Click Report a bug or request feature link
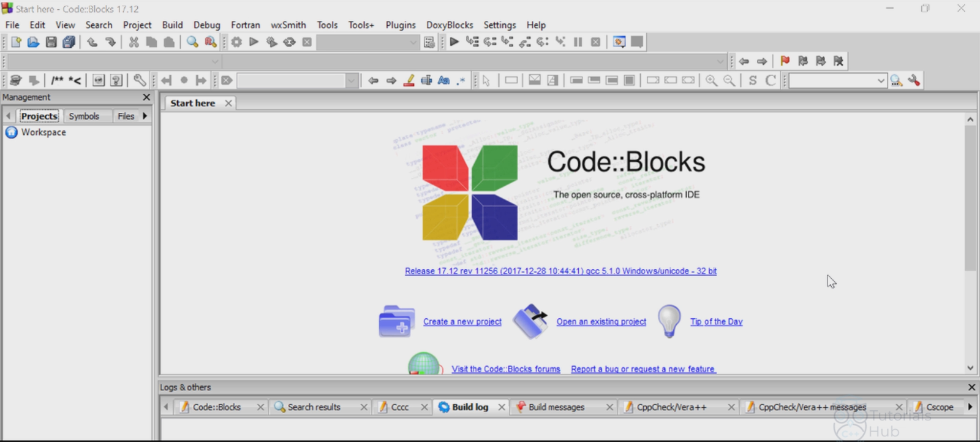 click(643, 369)
